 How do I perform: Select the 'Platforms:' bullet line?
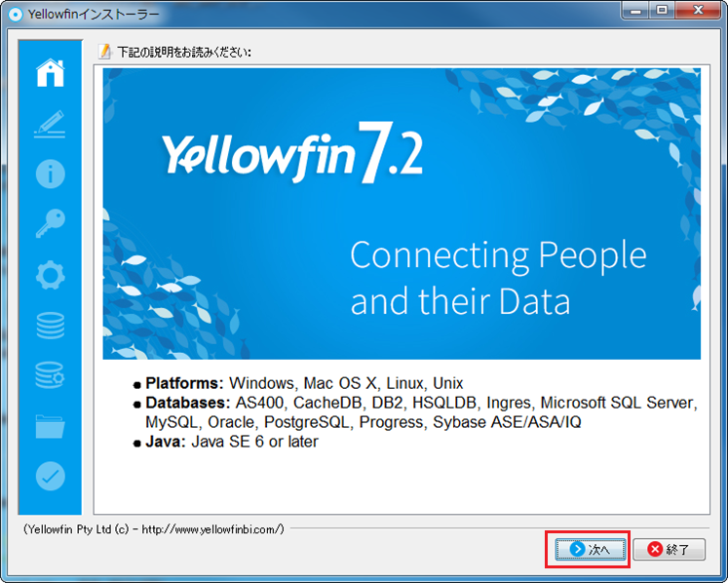298,383
